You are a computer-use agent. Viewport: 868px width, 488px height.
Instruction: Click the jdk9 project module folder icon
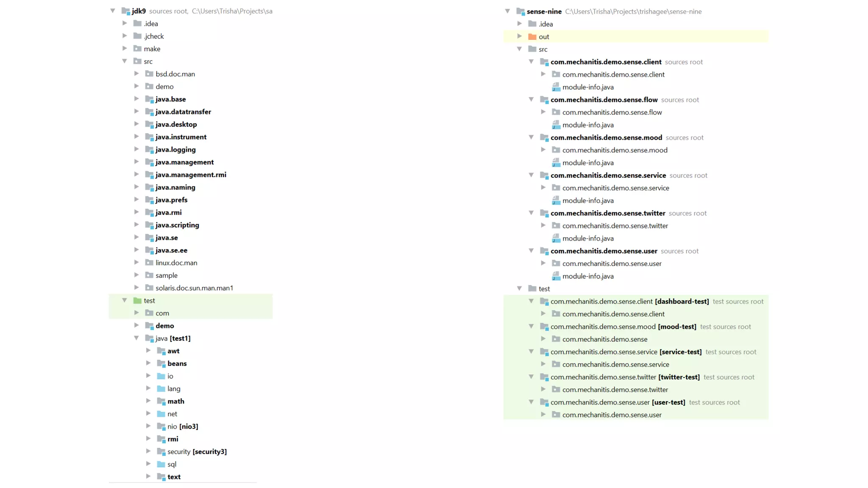click(125, 11)
